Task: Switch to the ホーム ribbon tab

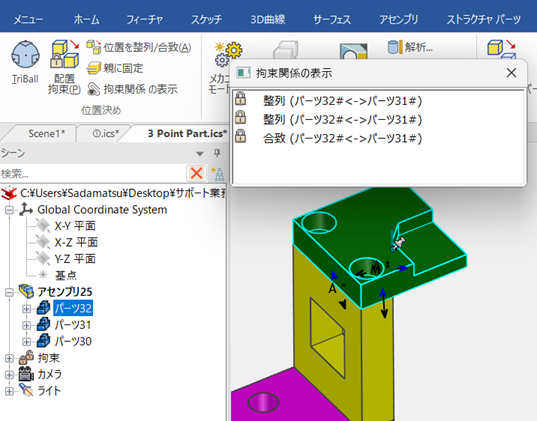Action: pyautogui.click(x=86, y=20)
